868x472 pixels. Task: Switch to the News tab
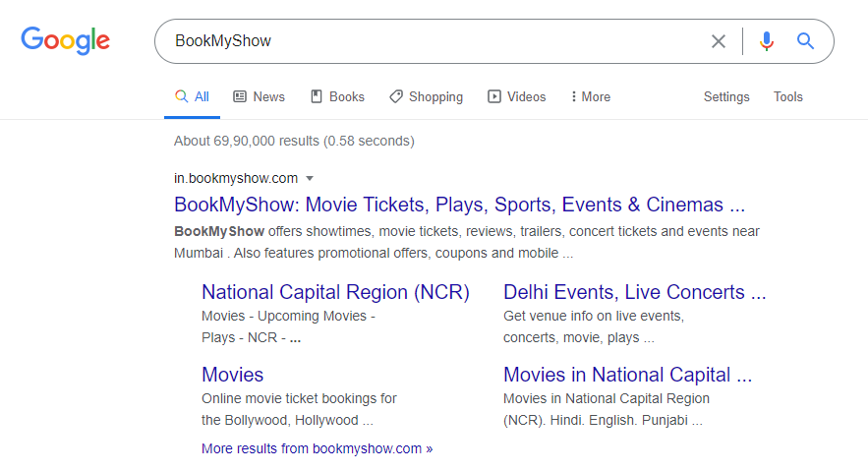(260, 97)
